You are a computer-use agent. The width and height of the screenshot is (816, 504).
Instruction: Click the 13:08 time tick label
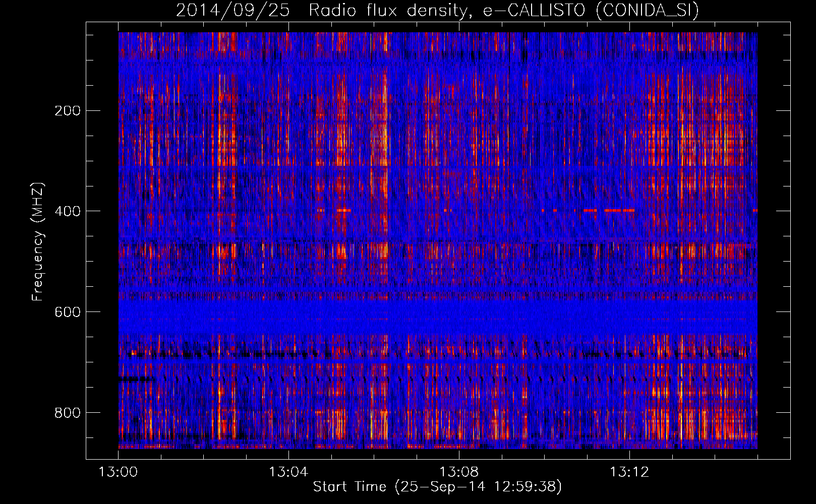click(x=459, y=472)
